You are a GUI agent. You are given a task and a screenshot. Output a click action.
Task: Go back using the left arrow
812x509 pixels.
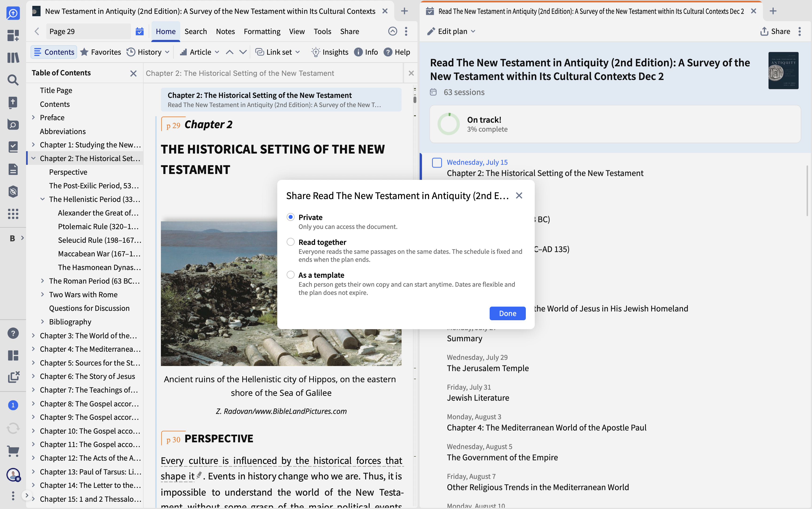[37, 31]
